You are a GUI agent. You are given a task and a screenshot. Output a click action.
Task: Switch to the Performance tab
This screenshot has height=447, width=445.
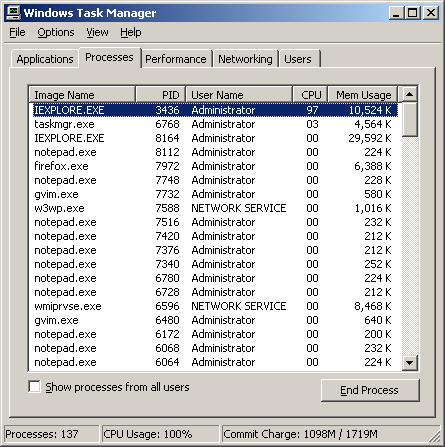pos(176,59)
